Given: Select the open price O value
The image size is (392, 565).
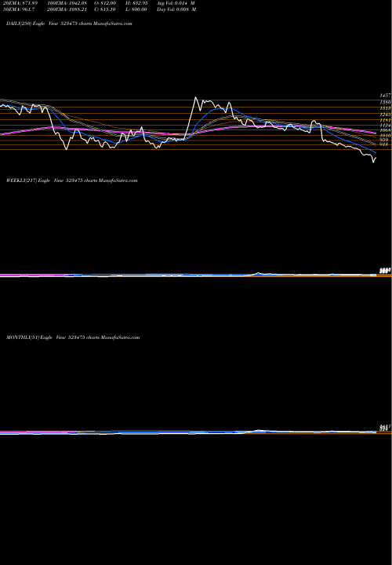Looking at the screenshot, I should (105, 3).
